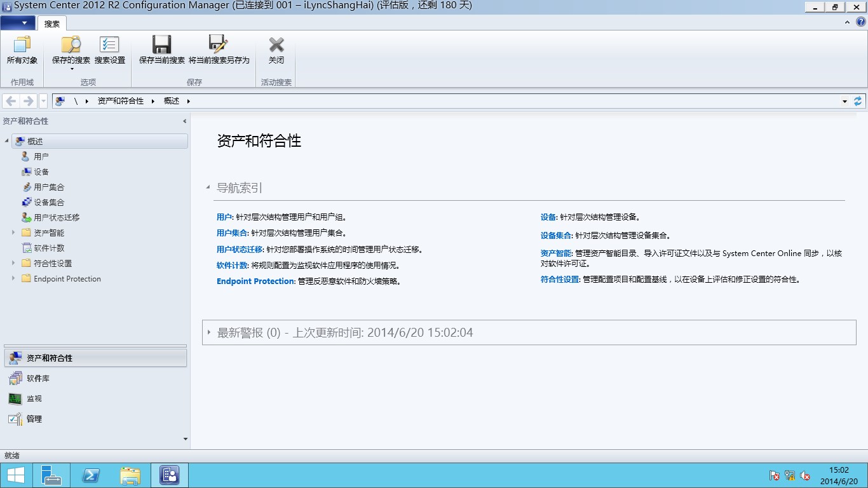This screenshot has height=488, width=868.
Task: Collapse the 导航索引 section triangle
Action: (x=208, y=187)
